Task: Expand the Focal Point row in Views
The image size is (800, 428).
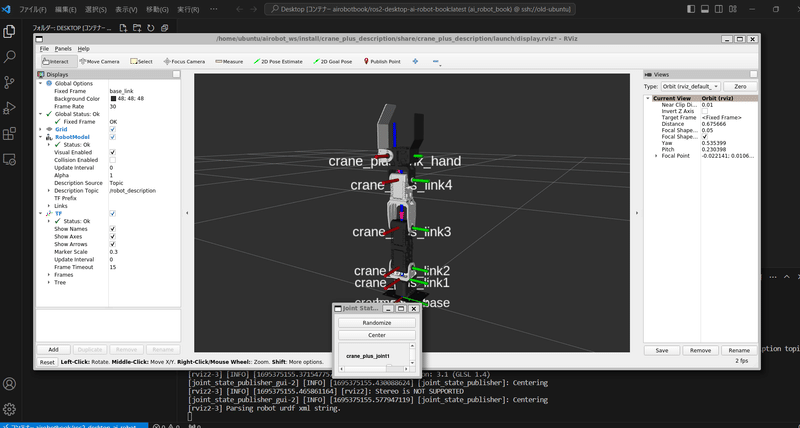Action: click(x=656, y=156)
